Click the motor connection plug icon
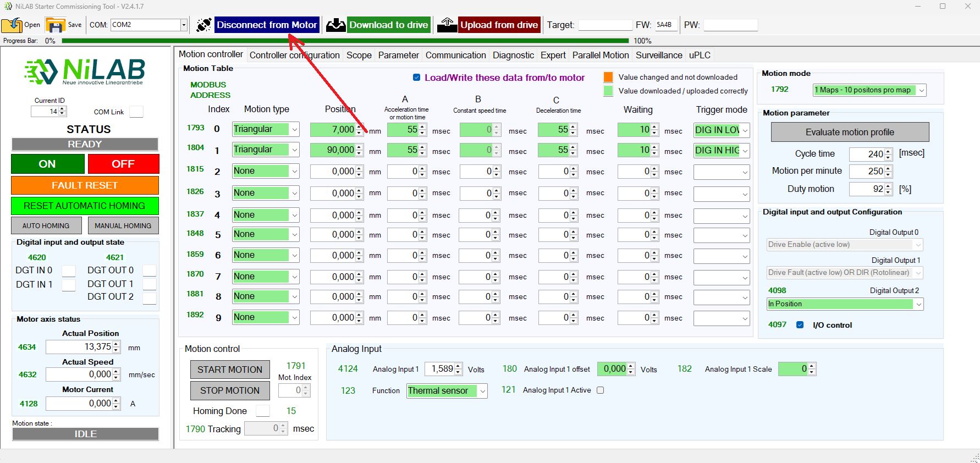The image size is (980, 463). 203,25
